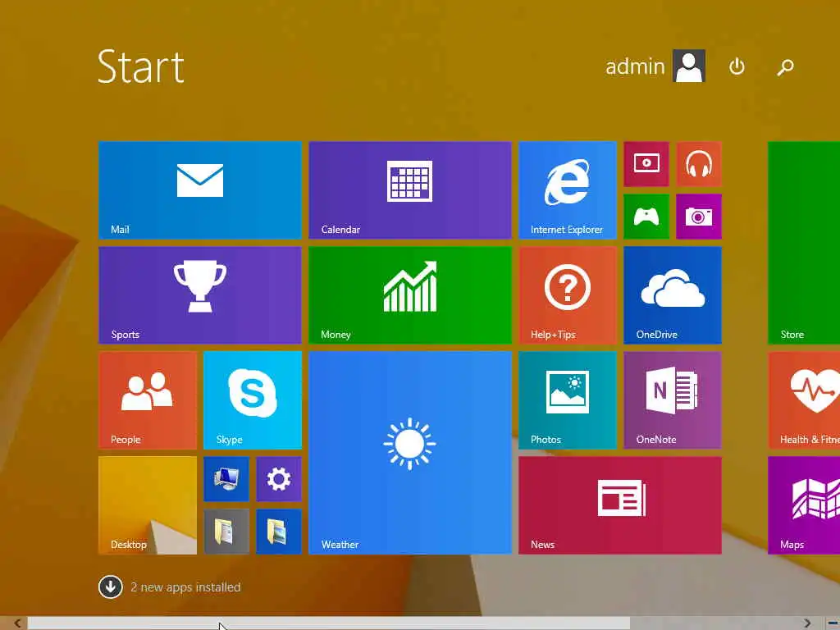Open the Music headphones tile
840x630 pixels.
699,164
